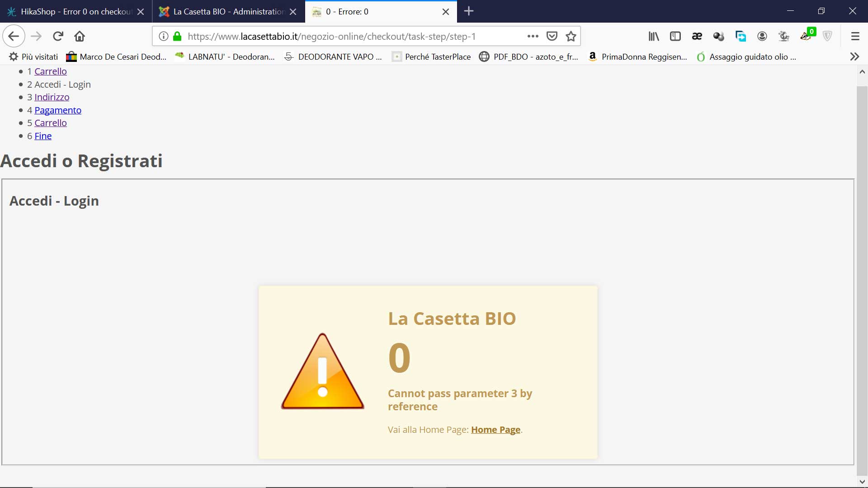
Task: Switch to La Casetta BIO Administration tab
Action: point(228,12)
